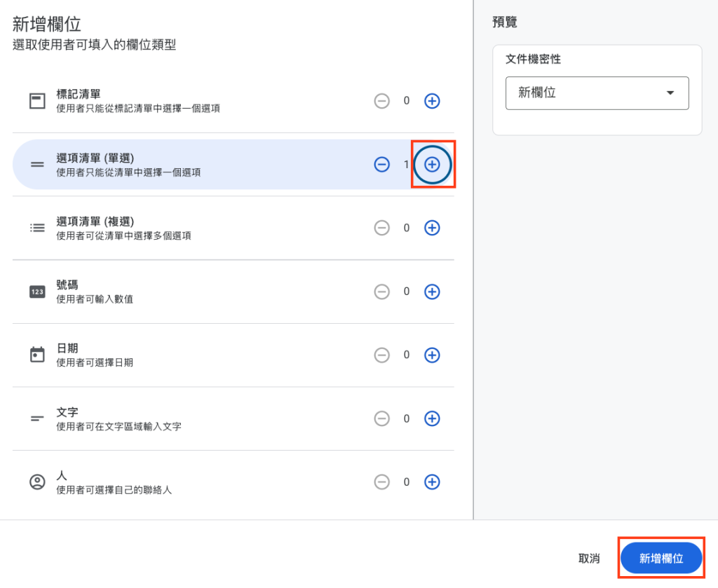Open the 新欄位 dropdown in preview
This screenshot has width=718, height=588.
coord(597,93)
